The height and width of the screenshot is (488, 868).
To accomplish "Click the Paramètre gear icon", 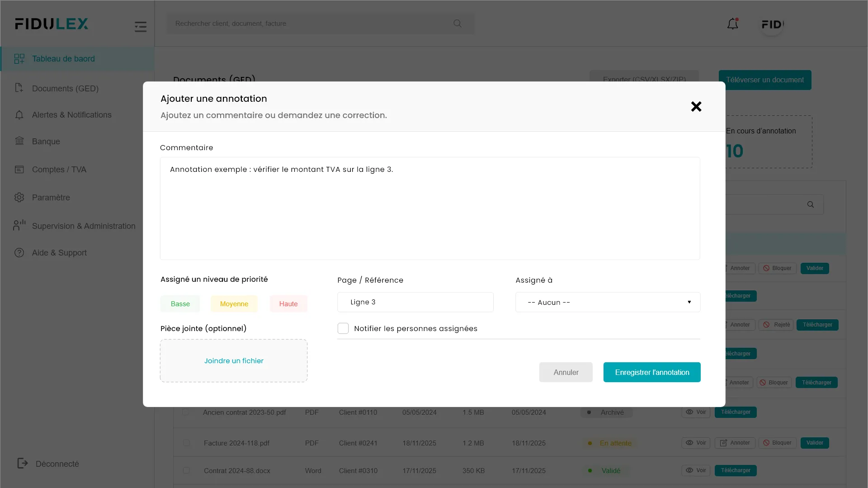I will (19, 197).
